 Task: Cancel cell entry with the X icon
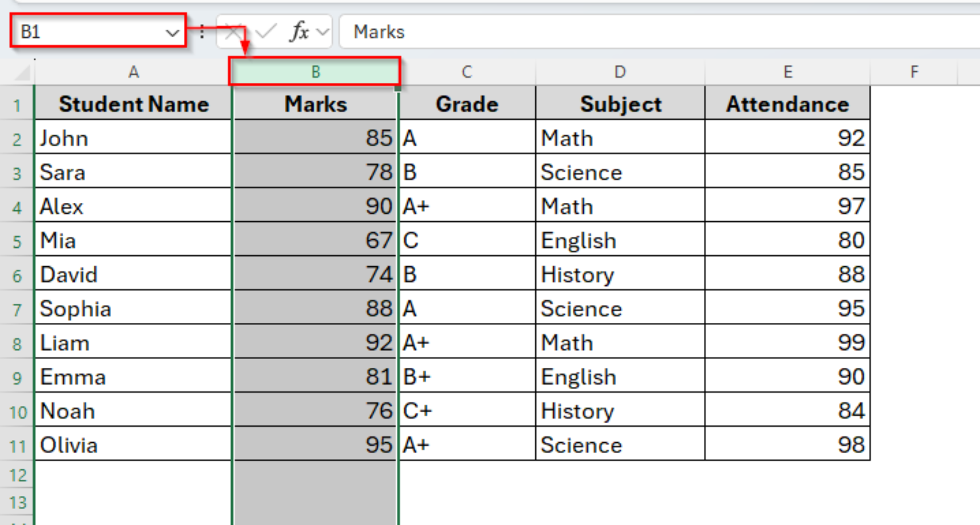click(234, 32)
